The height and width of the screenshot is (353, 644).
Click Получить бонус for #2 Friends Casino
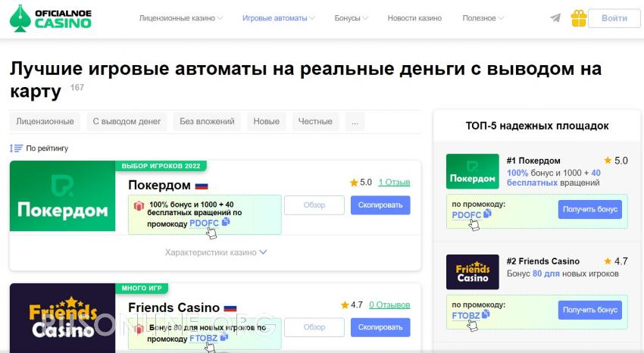(589, 310)
